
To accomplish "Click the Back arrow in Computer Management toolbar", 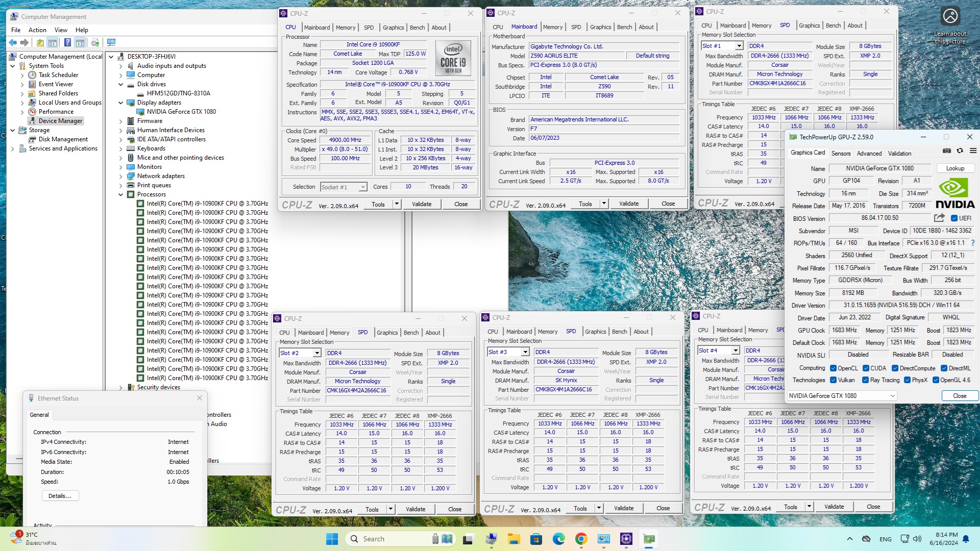I will coord(13,43).
